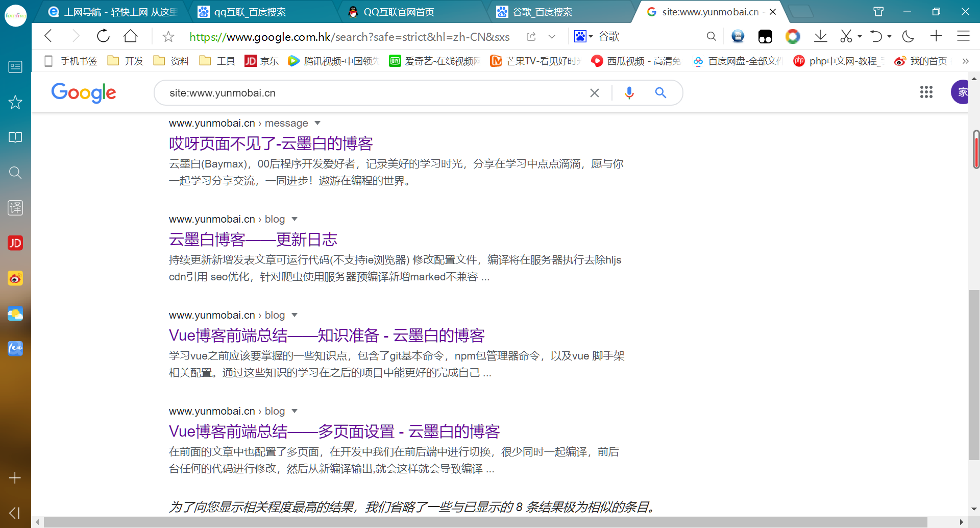
Task: Open the 京东 bookmark
Action: (262, 61)
